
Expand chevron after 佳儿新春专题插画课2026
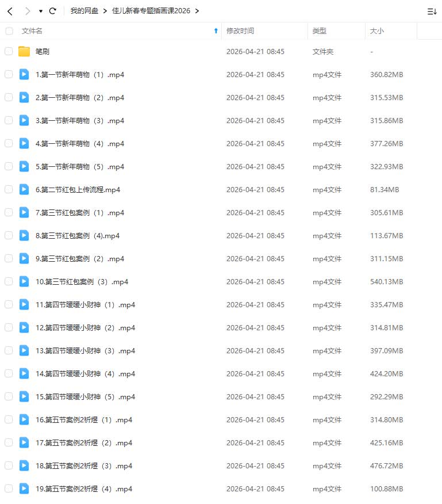point(197,11)
